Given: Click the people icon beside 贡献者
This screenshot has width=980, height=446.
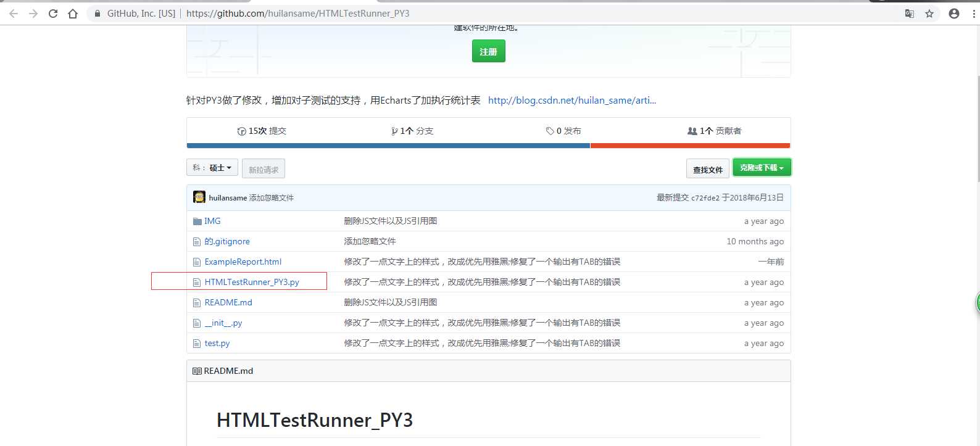Looking at the screenshot, I should [x=692, y=131].
